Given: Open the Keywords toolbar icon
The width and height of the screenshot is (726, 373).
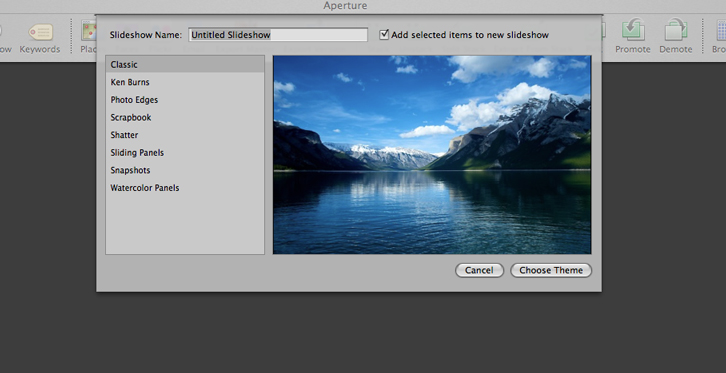Looking at the screenshot, I should coord(40,32).
